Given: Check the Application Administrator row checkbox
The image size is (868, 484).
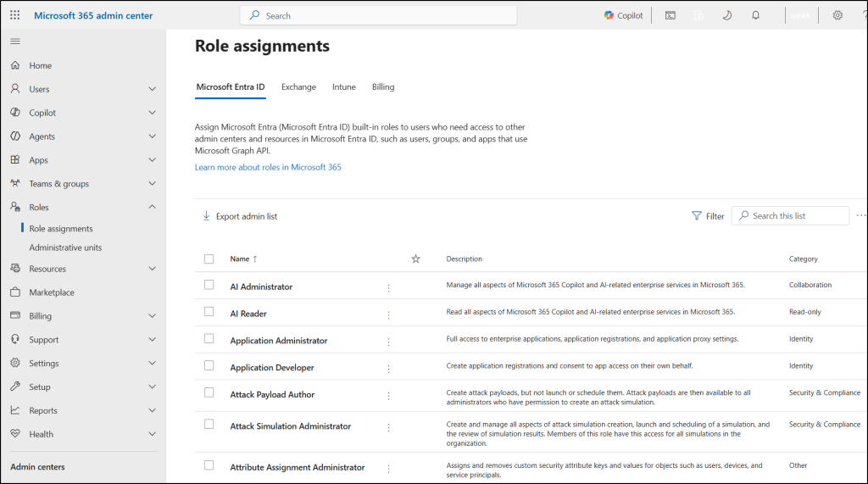Looking at the screenshot, I should click(209, 338).
